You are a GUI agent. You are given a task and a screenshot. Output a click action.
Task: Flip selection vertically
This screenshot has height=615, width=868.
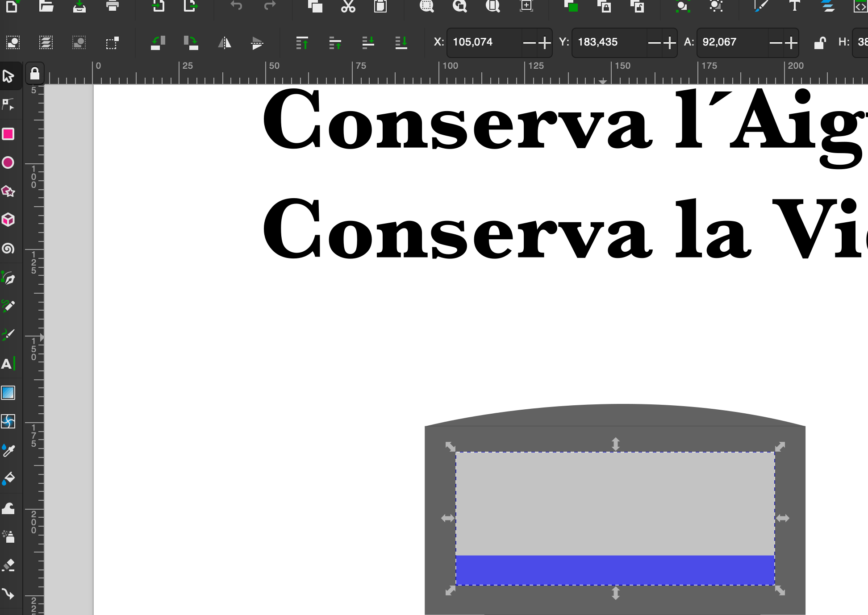pyautogui.click(x=257, y=42)
